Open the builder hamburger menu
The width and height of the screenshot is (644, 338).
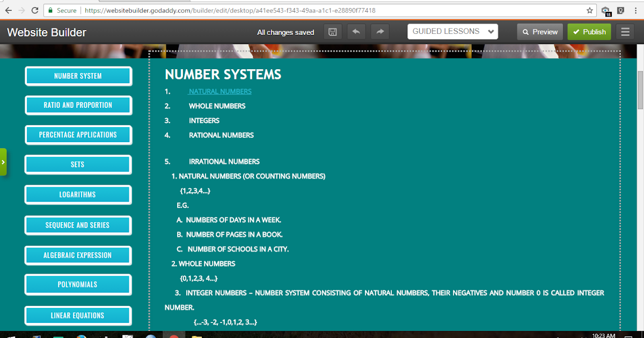point(625,31)
